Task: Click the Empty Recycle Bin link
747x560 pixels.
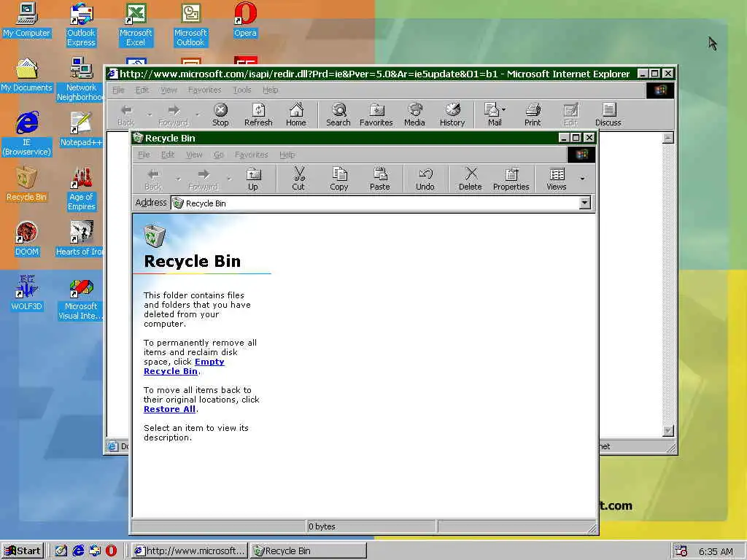Action: [x=184, y=367]
